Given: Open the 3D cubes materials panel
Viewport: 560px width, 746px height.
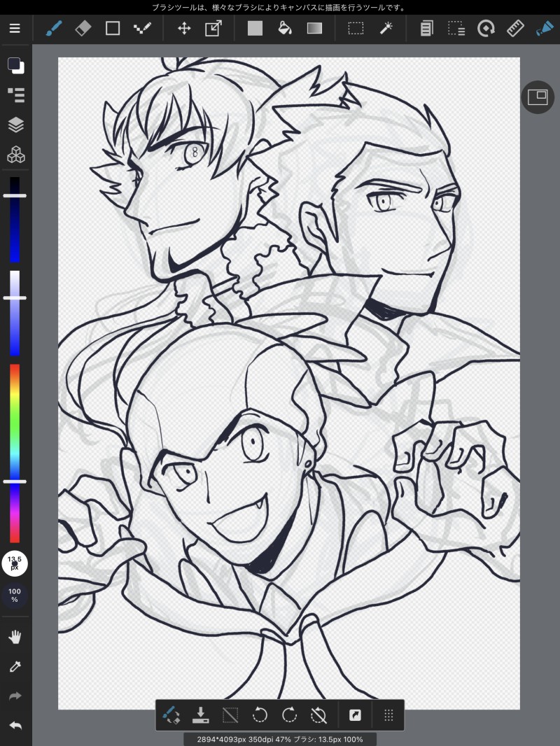Looking at the screenshot, I should click(x=15, y=155).
